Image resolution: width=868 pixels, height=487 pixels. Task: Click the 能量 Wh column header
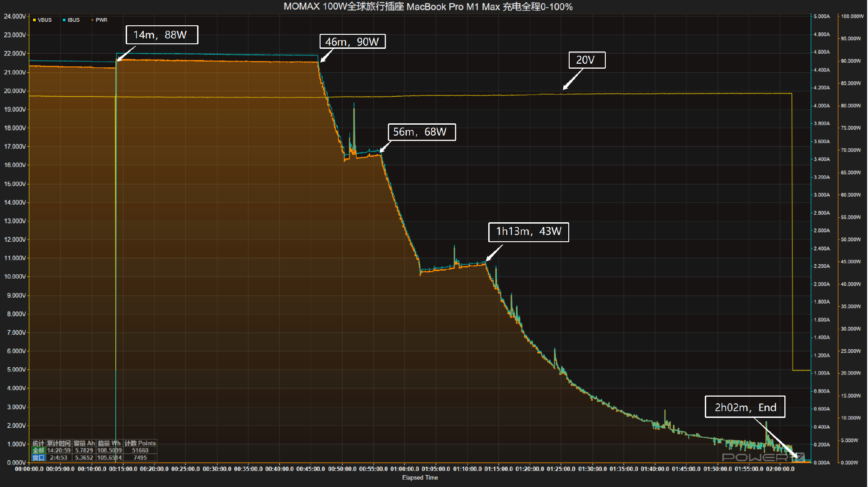pyautogui.click(x=109, y=443)
